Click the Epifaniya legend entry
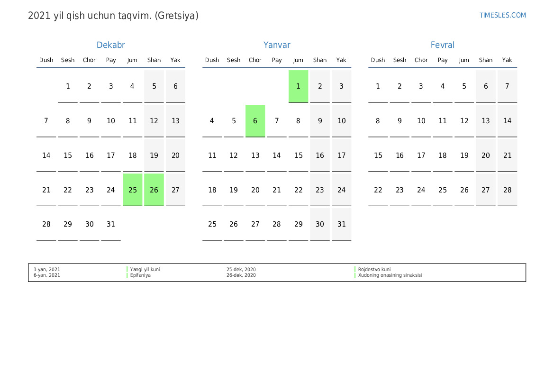 pyautogui.click(x=140, y=275)
